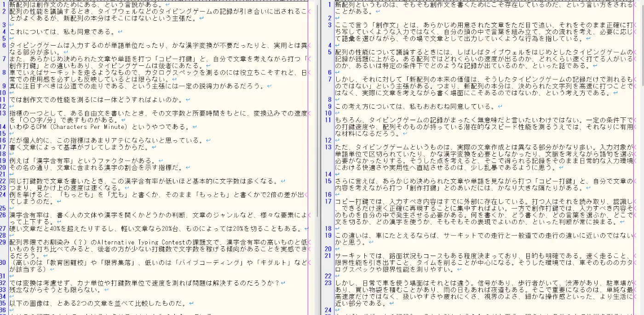Viewport: 644px width, 315px height.
Task: Click empty line 16 in right pane
Action: 483,194
